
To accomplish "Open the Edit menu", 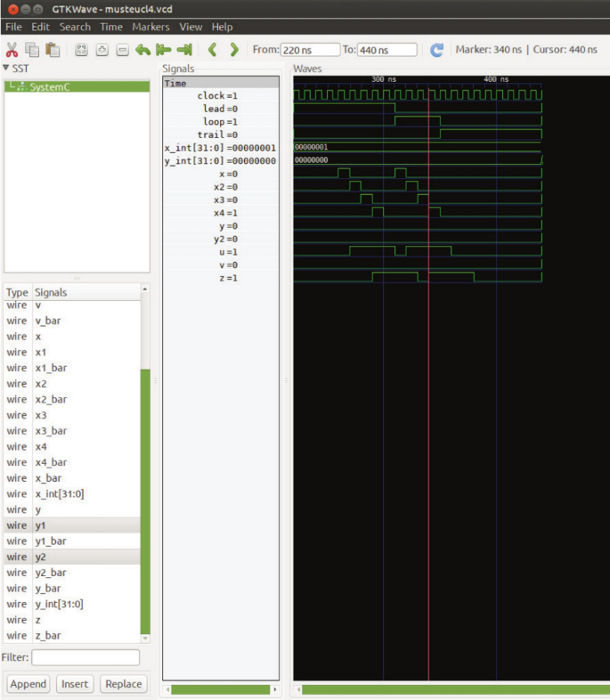I will tap(40, 27).
